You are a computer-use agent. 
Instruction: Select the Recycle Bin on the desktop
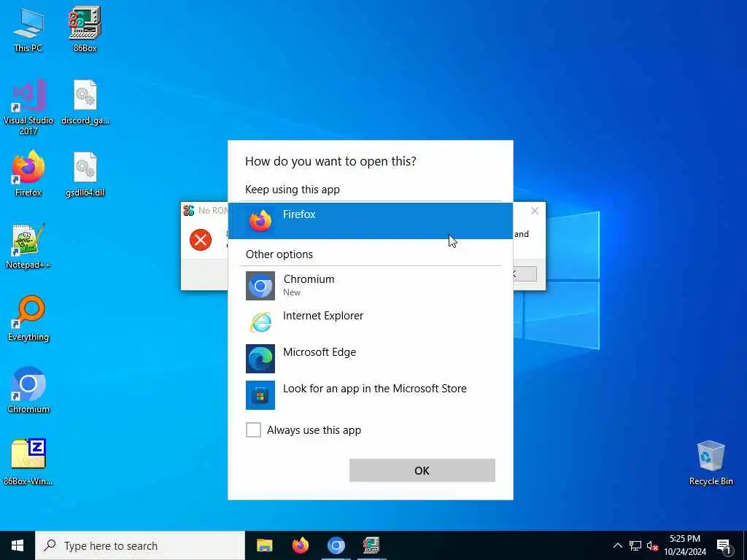point(711,463)
